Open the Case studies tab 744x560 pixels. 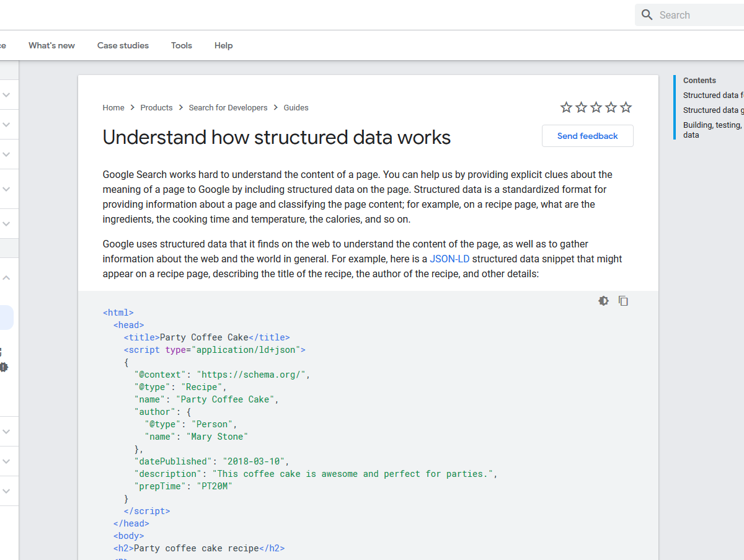pyautogui.click(x=123, y=45)
